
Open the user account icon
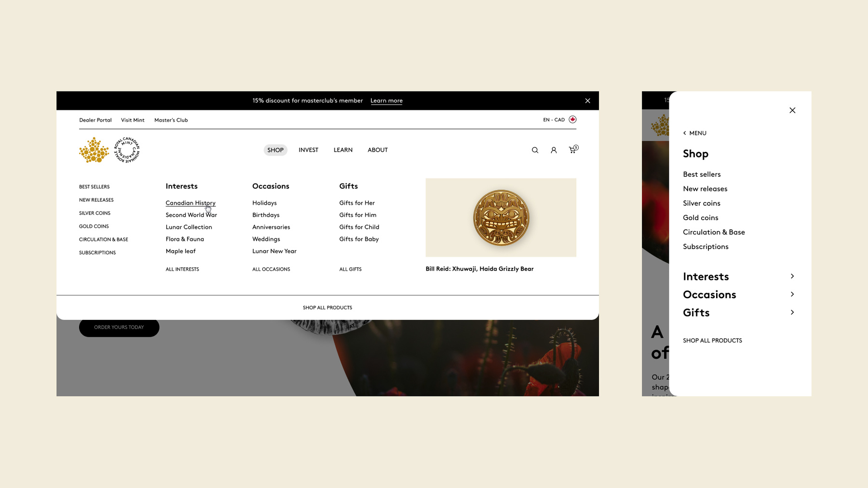pyautogui.click(x=554, y=150)
